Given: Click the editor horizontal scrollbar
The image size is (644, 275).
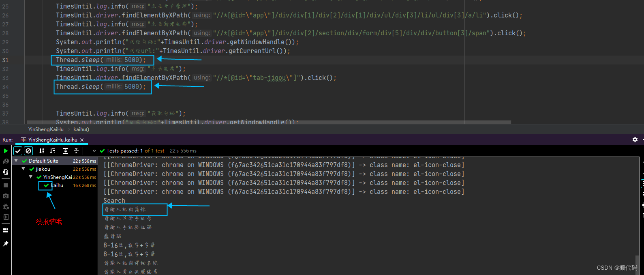Looking at the screenshot, I should 269,122.
